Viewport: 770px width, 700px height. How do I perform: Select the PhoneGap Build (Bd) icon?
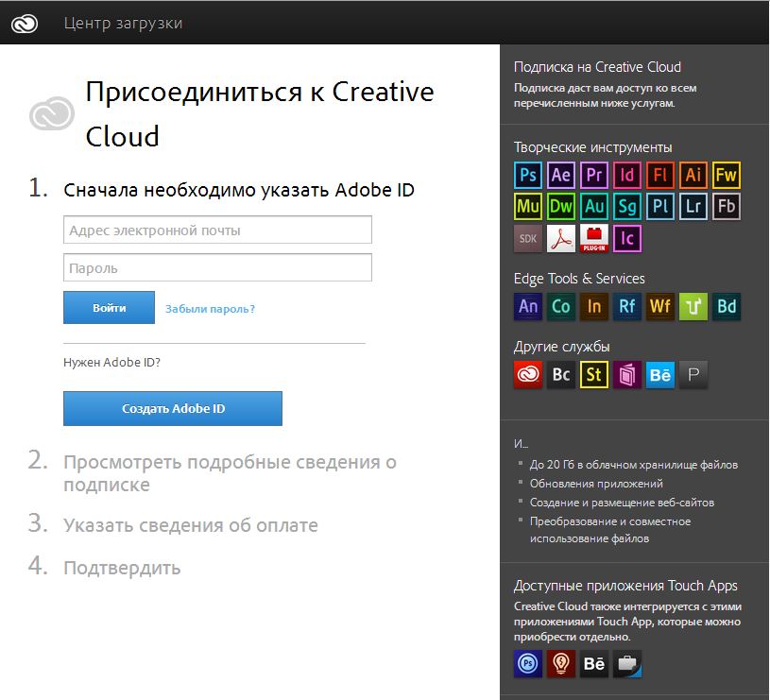pyautogui.click(x=727, y=306)
